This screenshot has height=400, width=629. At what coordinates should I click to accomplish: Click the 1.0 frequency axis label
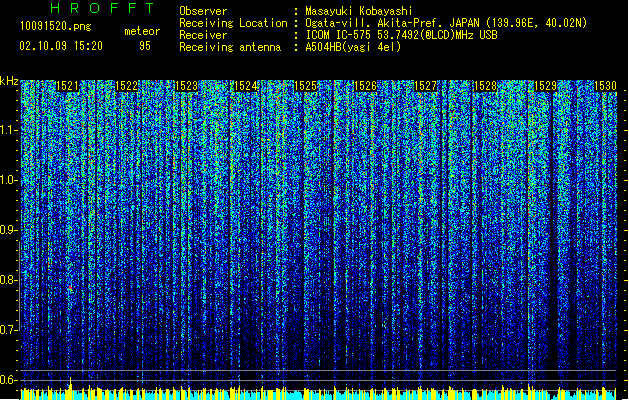coord(8,180)
